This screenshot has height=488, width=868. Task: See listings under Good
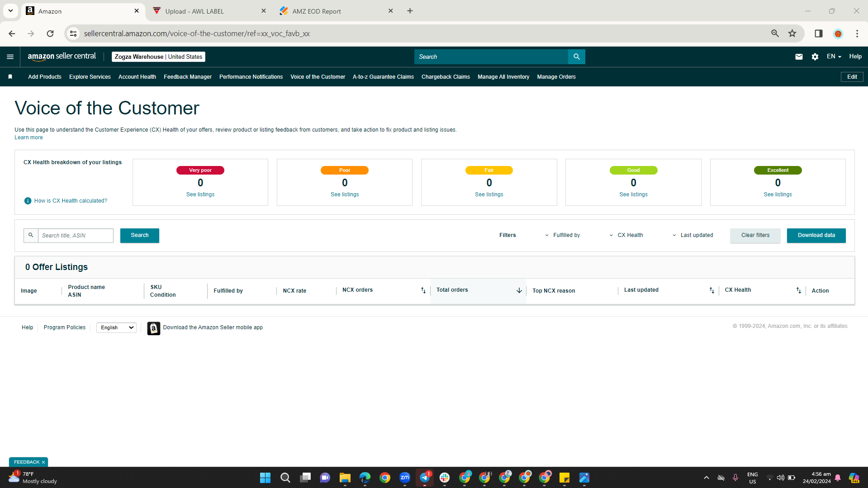click(633, 194)
